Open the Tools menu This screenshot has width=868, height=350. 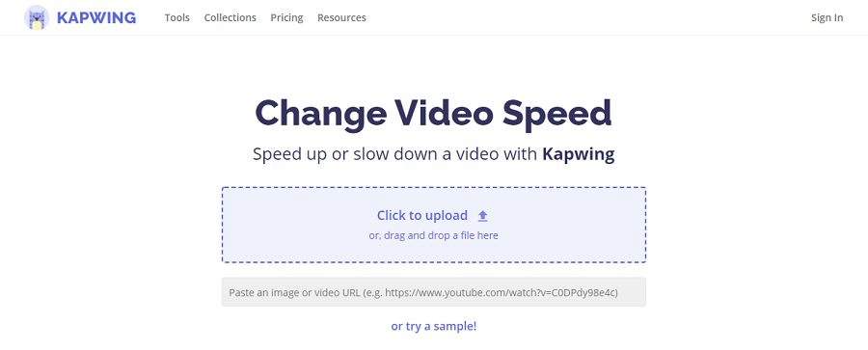coord(177,17)
